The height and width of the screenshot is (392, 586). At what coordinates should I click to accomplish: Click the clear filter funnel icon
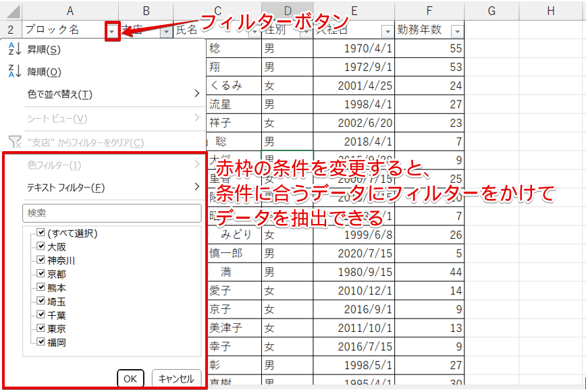click(x=15, y=142)
